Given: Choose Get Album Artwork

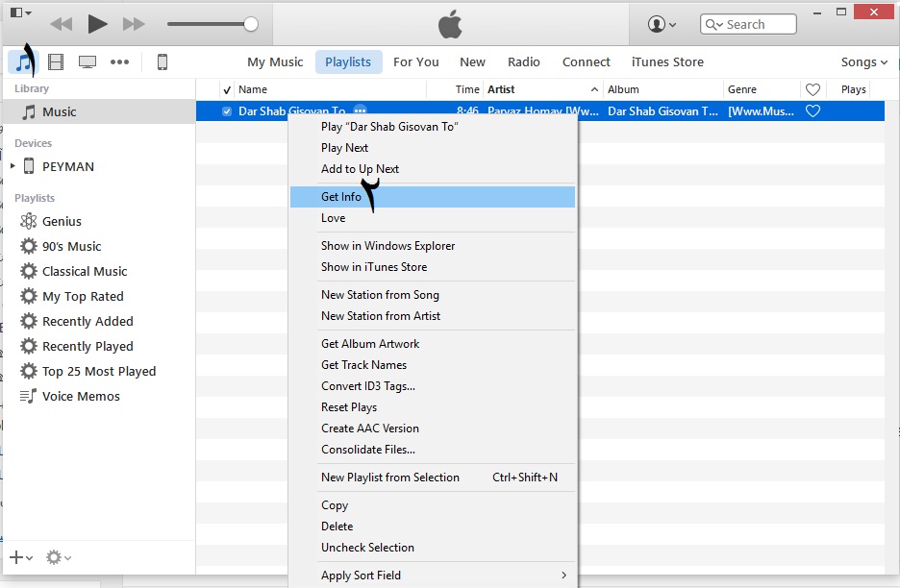Looking at the screenshot, I should 432,344.
